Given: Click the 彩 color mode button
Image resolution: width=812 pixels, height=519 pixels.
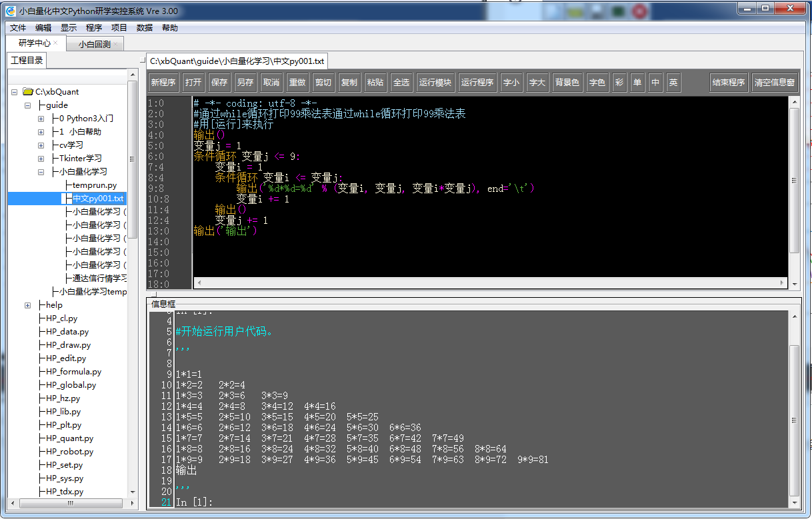Looking at the screenshot, I should point(619,83).
